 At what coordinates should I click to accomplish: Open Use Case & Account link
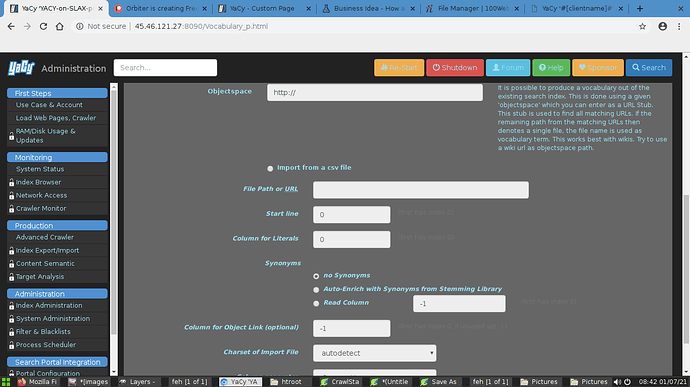tap(49, 105)
